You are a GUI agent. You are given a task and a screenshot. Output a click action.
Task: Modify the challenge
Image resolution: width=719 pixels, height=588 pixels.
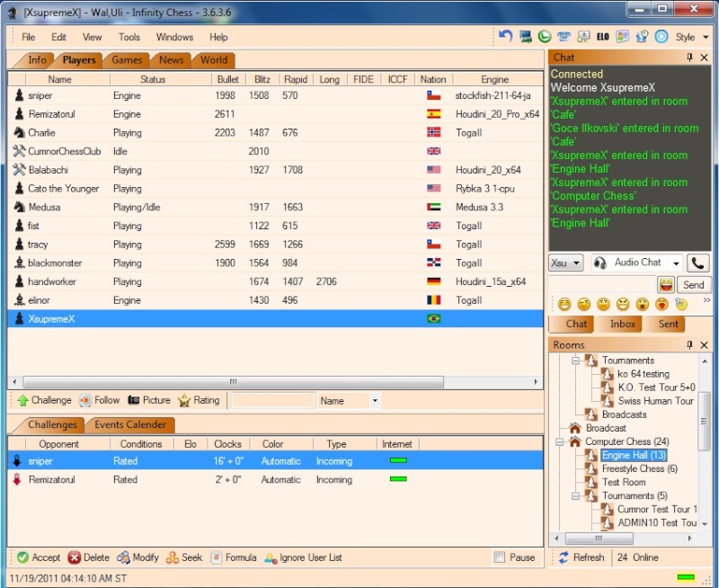pos(138,557)
